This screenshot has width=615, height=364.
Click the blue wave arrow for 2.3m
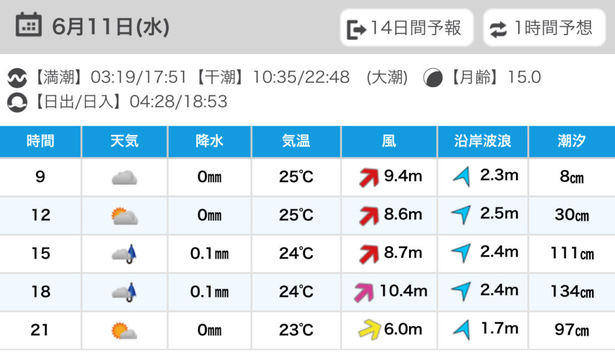click(x=462, y=176)
